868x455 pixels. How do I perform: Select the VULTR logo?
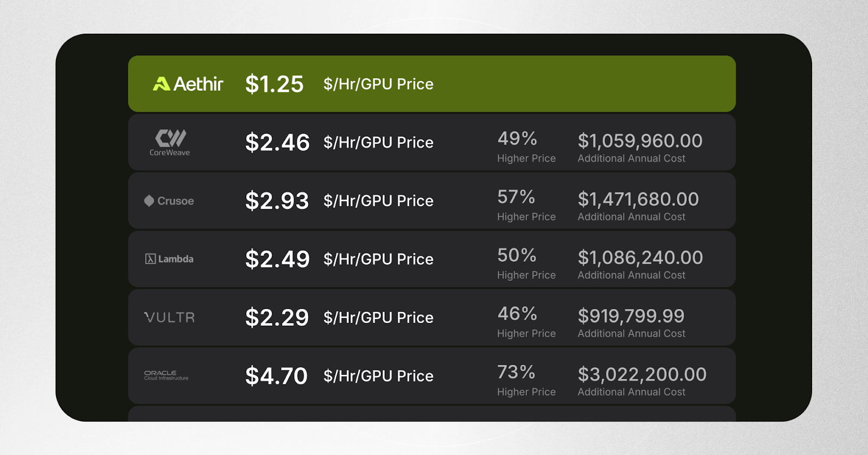[169, 318]
